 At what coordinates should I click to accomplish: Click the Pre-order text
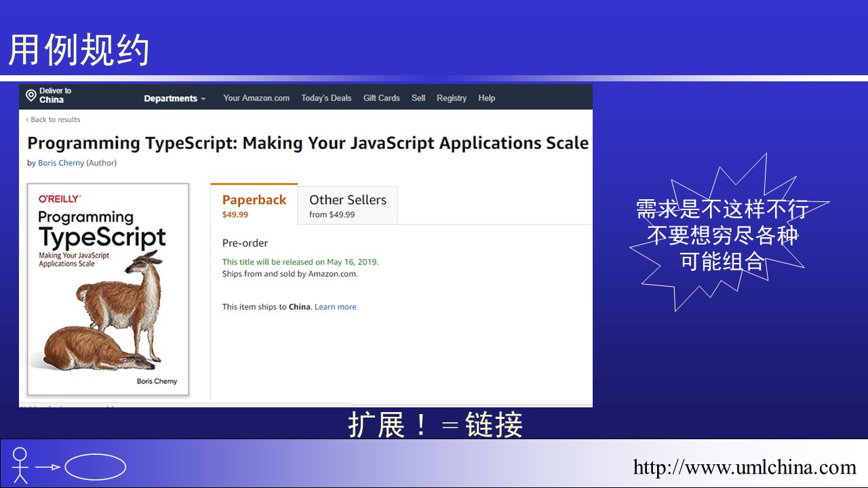(245, 243)
